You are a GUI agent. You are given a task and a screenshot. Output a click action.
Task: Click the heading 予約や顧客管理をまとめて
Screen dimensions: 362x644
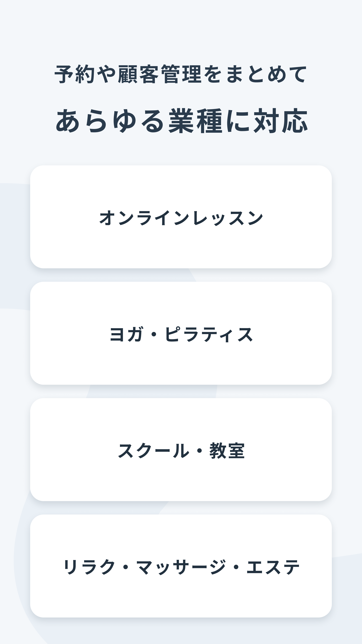[x=181, y=74]
